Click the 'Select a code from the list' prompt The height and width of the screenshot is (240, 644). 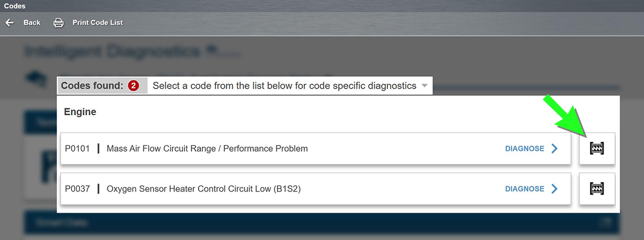284,86
